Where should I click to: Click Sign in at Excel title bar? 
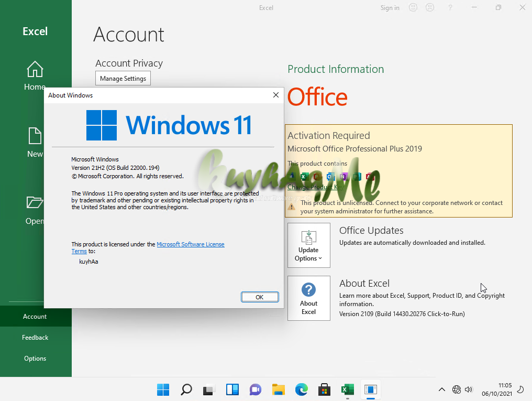390,8
